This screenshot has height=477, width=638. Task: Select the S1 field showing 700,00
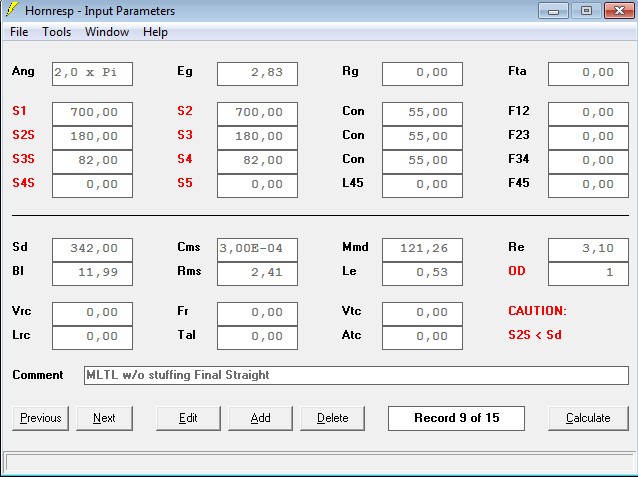92,114
